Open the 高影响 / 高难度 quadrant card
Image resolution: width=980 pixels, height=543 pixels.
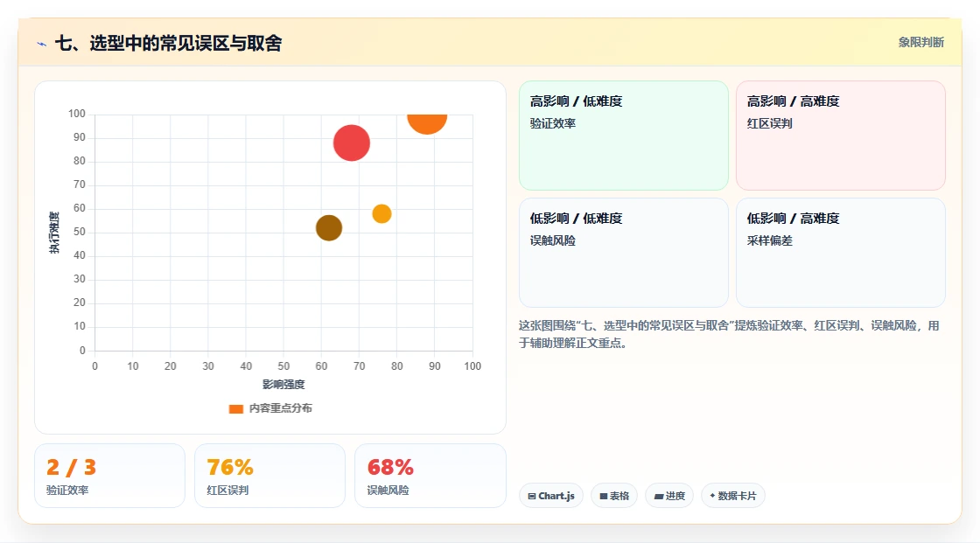[x=841, y=136]
